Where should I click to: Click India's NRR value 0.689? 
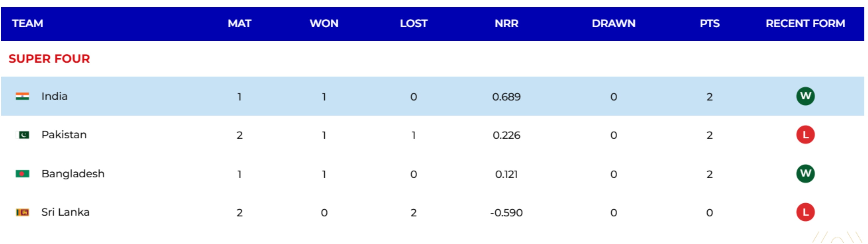pos(506,97)
